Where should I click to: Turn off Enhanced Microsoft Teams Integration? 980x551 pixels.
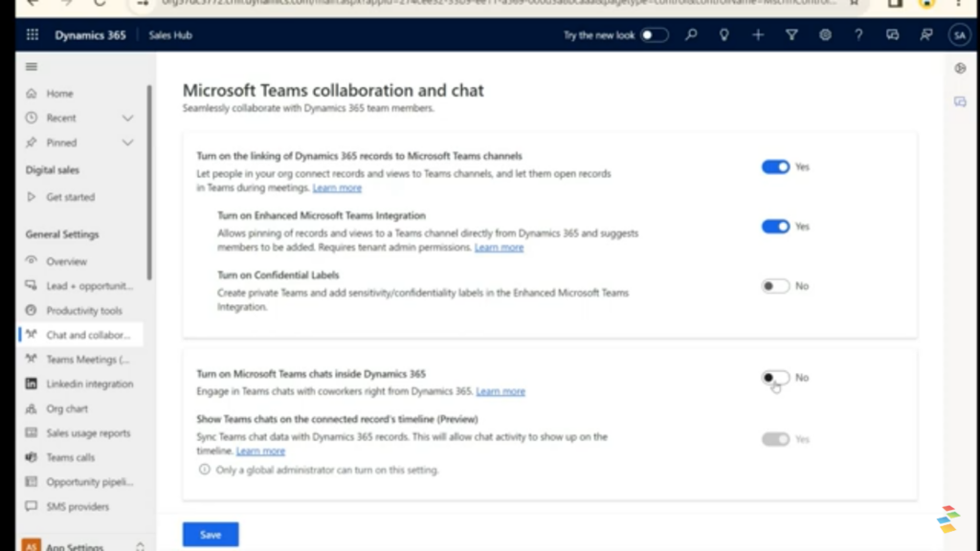[x=775, y=226]
